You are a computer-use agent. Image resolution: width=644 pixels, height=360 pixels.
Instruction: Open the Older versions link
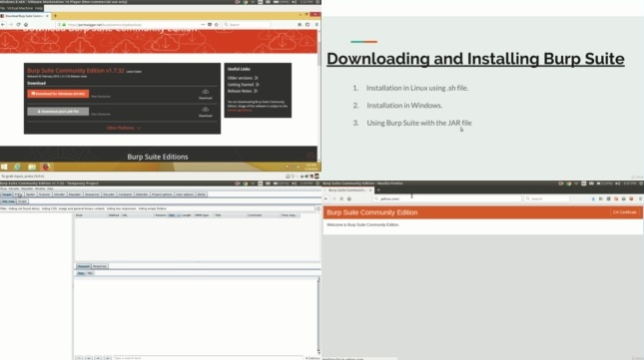(243, 78)
